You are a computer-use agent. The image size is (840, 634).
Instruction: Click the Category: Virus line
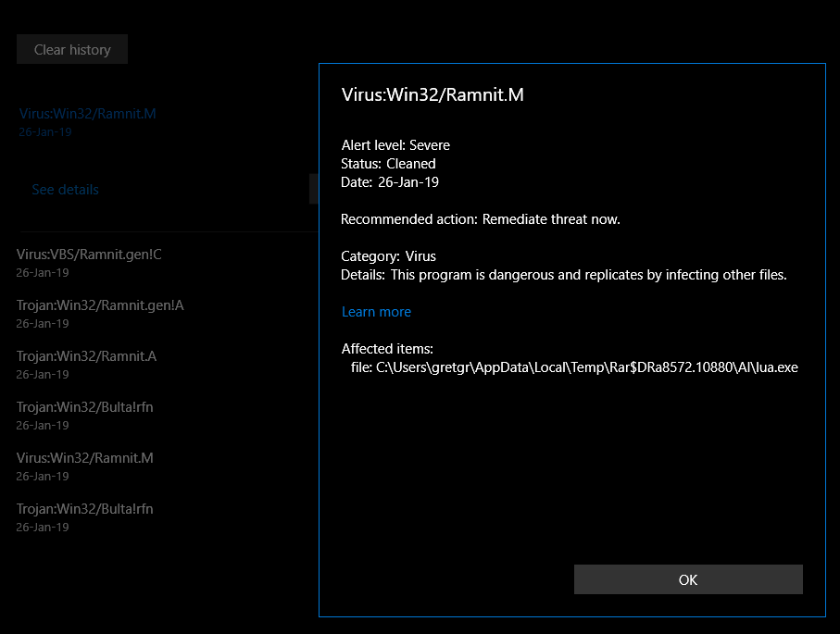coord(388,256)
